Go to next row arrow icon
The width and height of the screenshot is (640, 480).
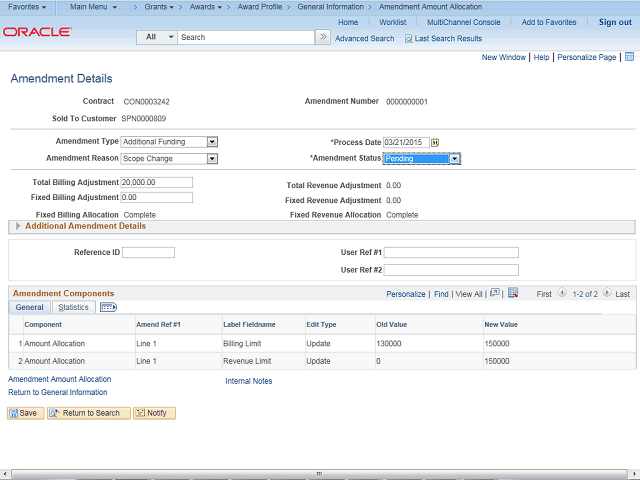pos(606,294)
